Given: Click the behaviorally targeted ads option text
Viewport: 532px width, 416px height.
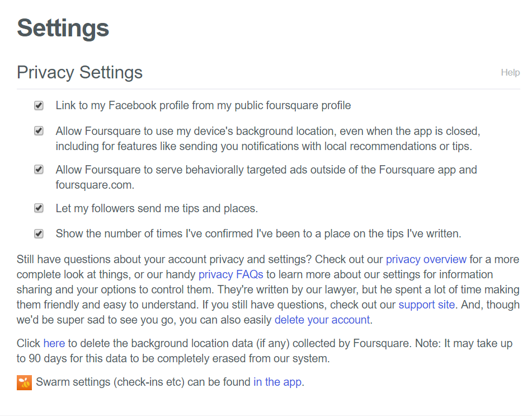Looking at the screenshot, I should 266,177.
